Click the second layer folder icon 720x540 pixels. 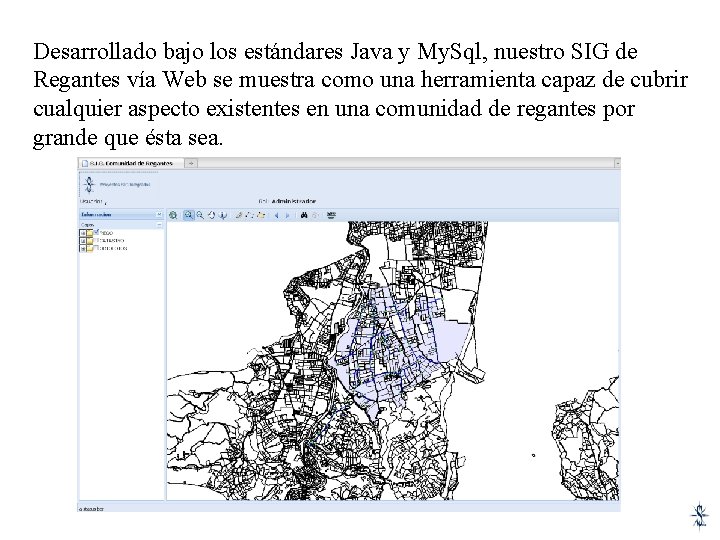click(90, 241)
